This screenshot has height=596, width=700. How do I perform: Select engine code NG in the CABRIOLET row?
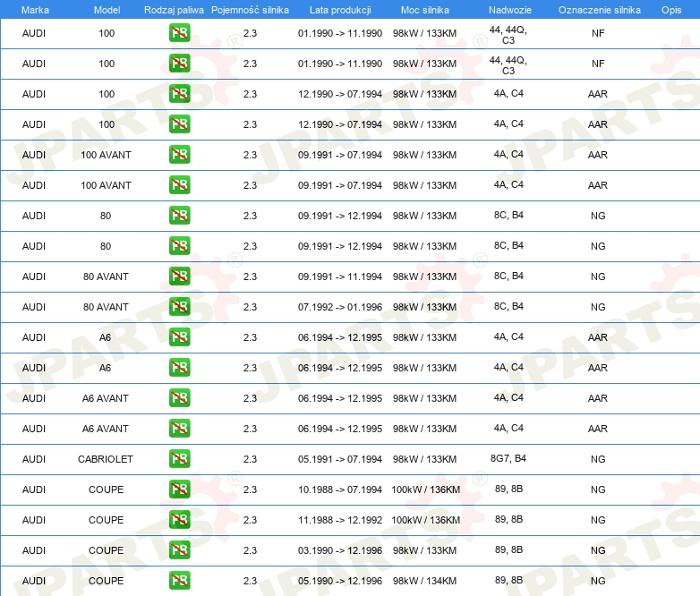598,459
